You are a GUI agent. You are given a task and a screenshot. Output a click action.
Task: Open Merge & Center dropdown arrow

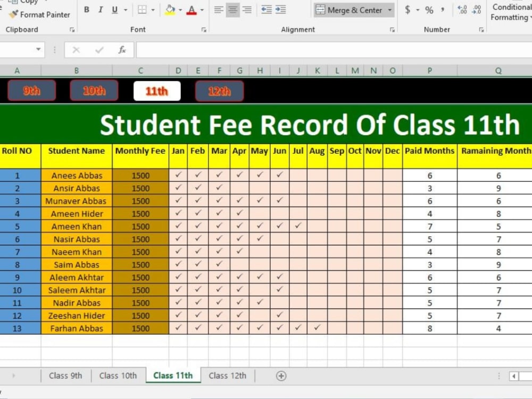coord(390,10)
